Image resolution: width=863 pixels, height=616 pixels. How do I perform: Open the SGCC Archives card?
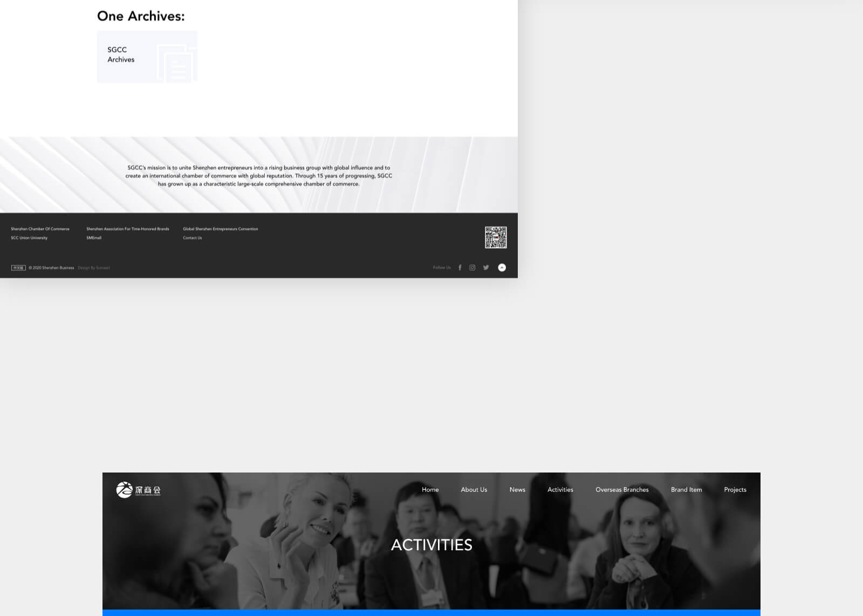point(147,57)
